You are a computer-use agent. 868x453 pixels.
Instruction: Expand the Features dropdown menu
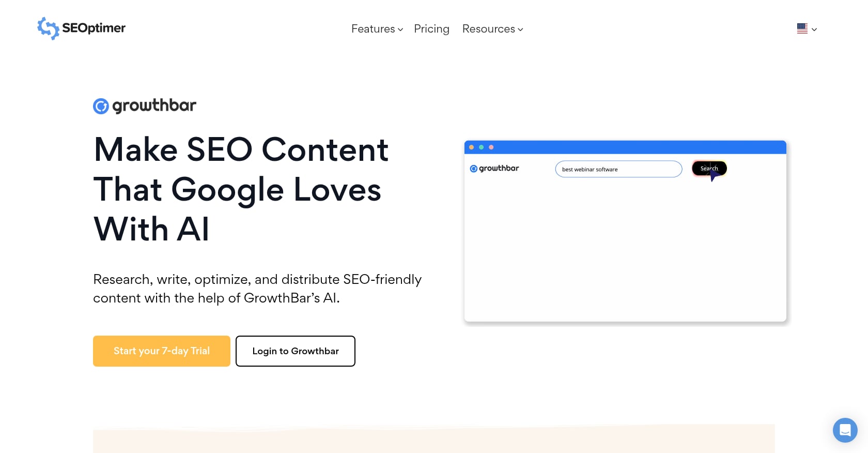point(377,29)
